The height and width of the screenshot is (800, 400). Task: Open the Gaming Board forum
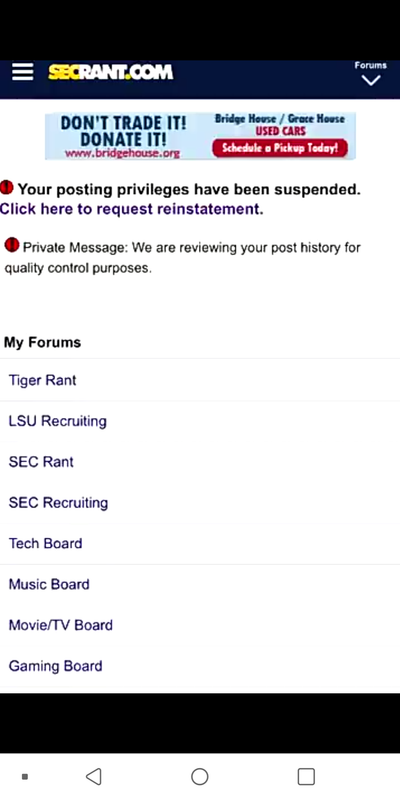200,666
